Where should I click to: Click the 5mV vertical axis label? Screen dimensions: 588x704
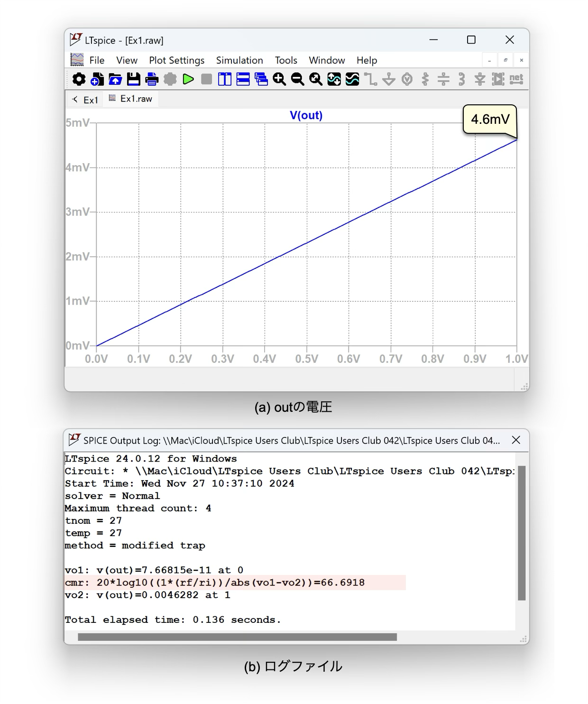point(77,123)
